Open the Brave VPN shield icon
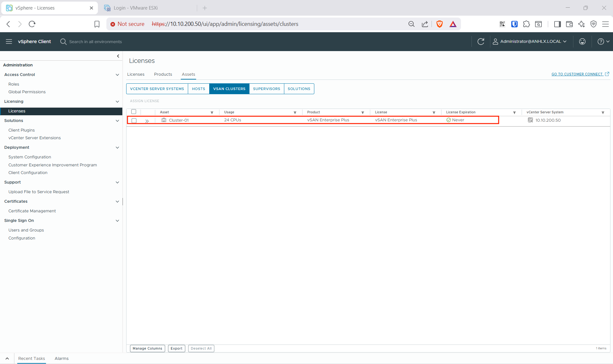This screenshot has width=613, height=364. 594,24
